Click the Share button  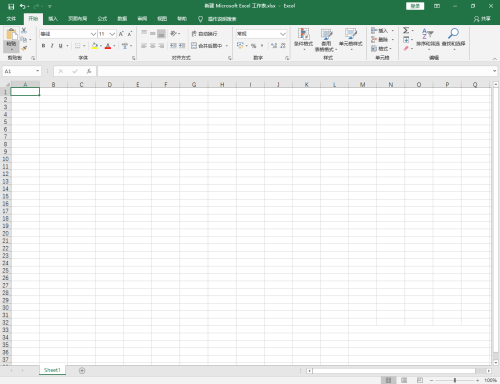point(482,19)
